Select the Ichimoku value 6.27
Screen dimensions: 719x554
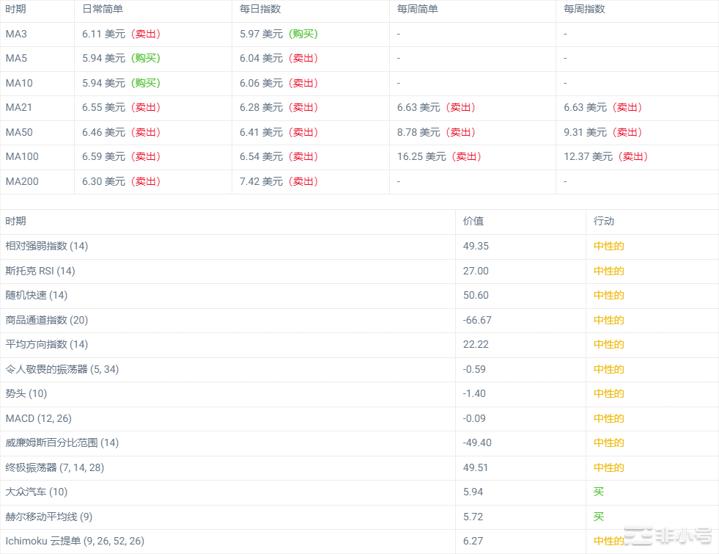473,541
